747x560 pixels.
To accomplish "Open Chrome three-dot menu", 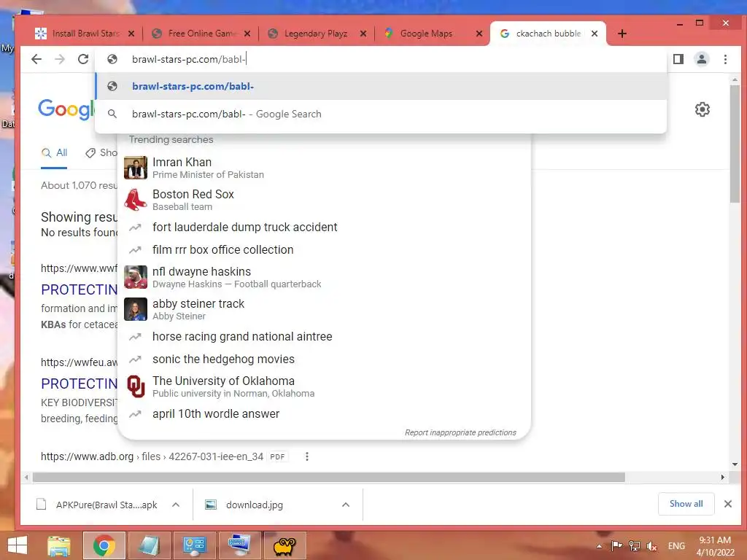I will 725,59.
